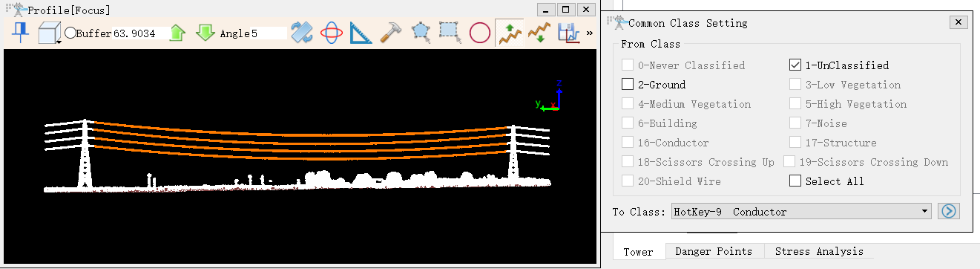Click the red orbit rotation icon
Viewport: 980px width, 269px height.
(x=331, y=33)
